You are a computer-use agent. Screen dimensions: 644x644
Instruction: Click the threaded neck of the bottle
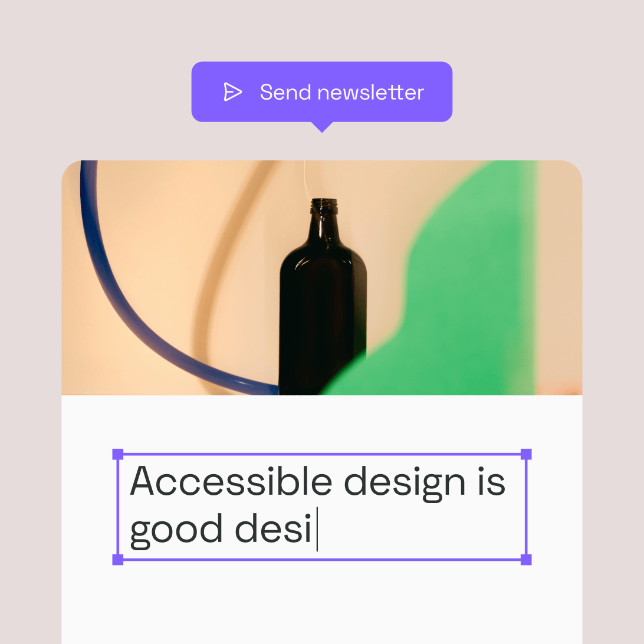pyautogui.click(x=324, y=206)
